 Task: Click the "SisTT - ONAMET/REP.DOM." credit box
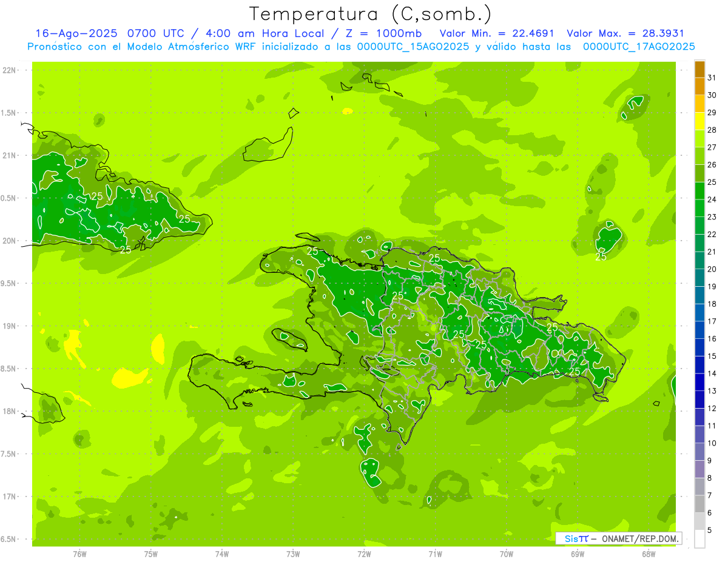pyautogui.click(x=618, y=538)
